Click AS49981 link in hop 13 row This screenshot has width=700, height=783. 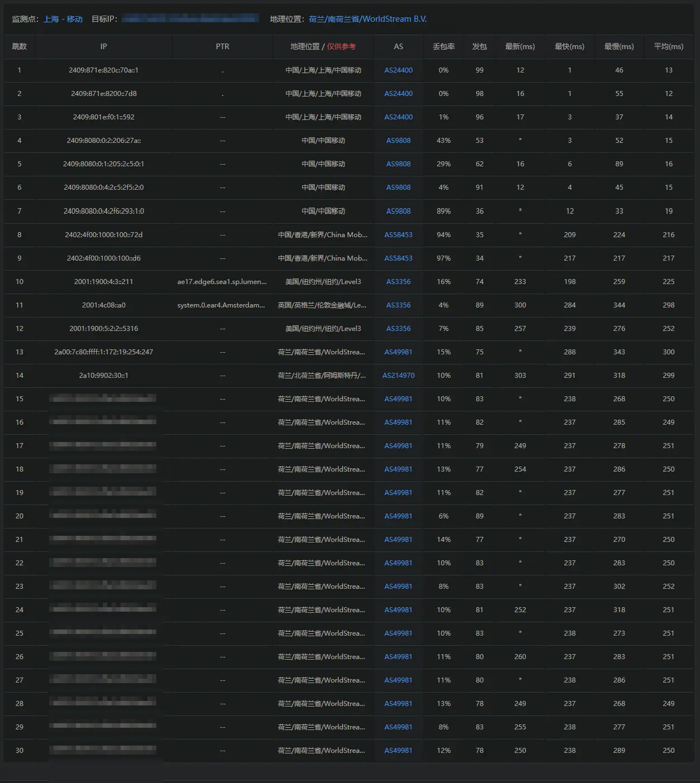coord(398,352)
